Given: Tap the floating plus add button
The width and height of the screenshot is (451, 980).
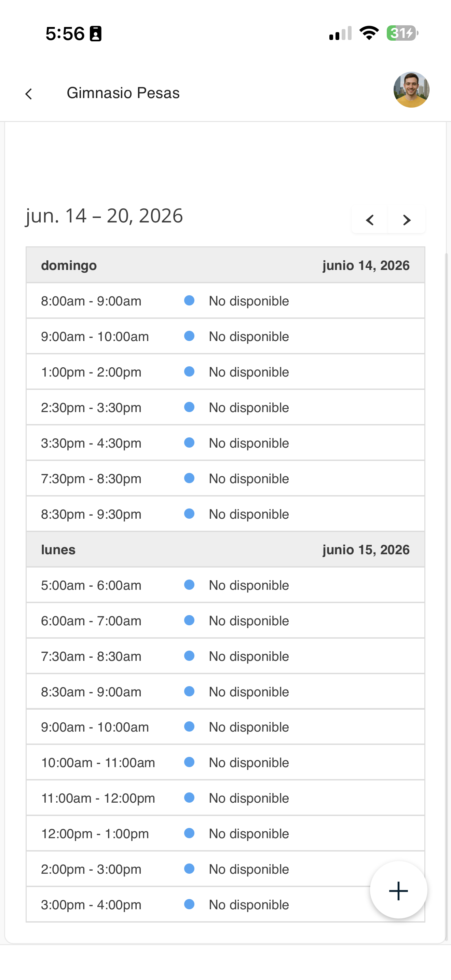Looking at the screenshot, I should 398,890.
